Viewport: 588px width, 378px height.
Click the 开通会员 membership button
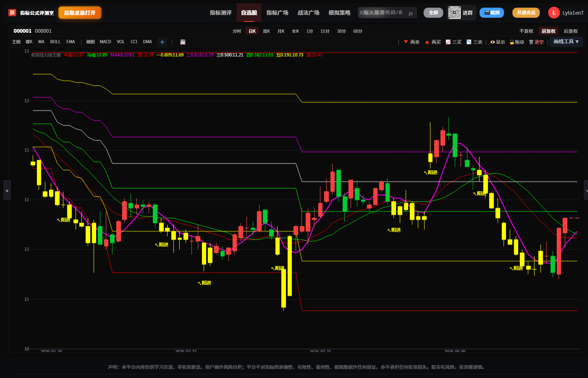(x=526, y=13)
